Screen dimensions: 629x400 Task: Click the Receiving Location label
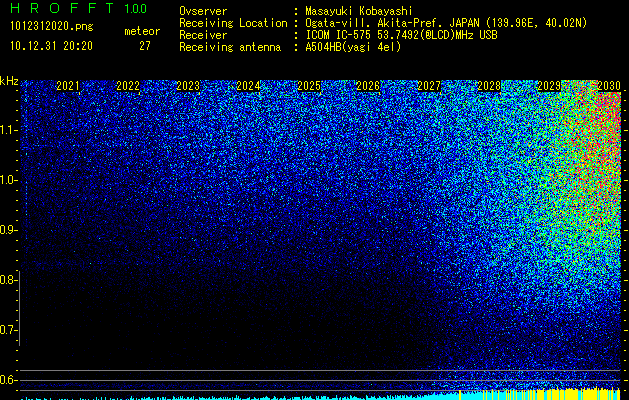click(x=233, y=23)
